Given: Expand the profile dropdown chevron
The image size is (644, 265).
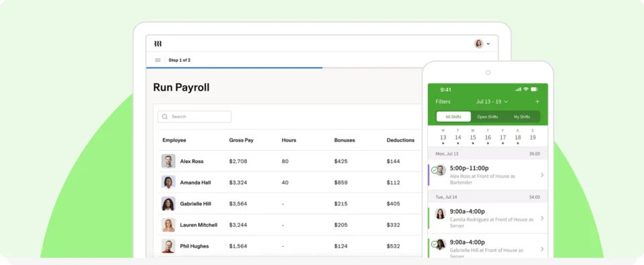Looking at the screenshot, I should tap(488, 44).
